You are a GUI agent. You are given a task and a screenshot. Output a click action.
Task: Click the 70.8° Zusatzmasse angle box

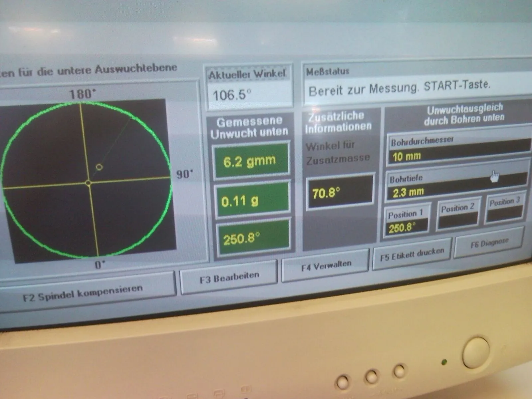(x=340, y=193)
